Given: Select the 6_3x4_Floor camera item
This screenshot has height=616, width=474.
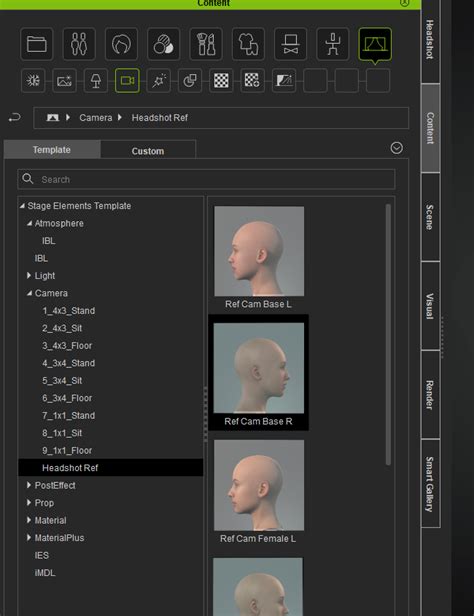Looking at the screenshot, I should coord(67,398).
